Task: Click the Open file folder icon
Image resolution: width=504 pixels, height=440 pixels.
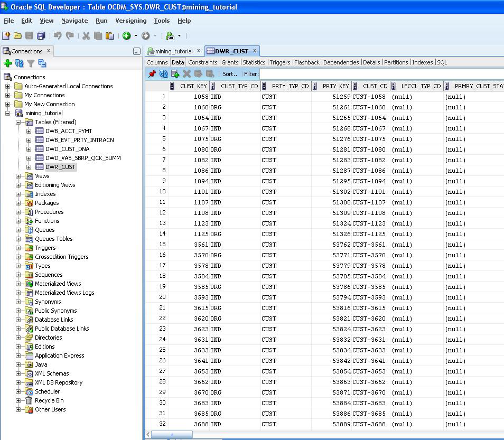Action: click(17, 36)
